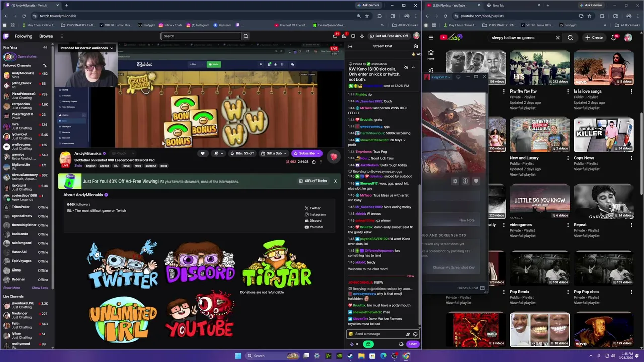Switch to New Tab browser tab
The image size is (644, 362).
coord(513,5)
